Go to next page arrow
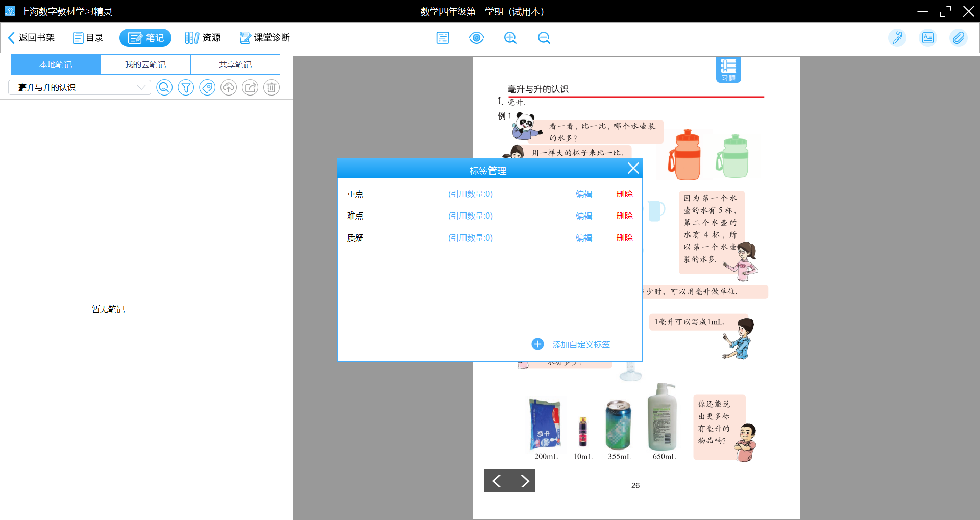This screenshot has width=980, height=520. (524, 481)
